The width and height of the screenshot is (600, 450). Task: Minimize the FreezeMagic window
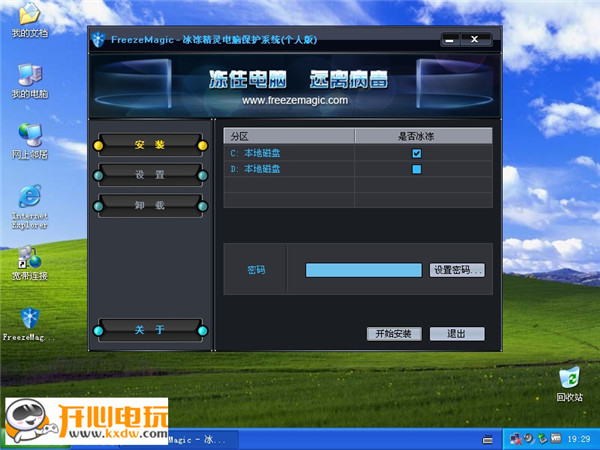point(452,40)
